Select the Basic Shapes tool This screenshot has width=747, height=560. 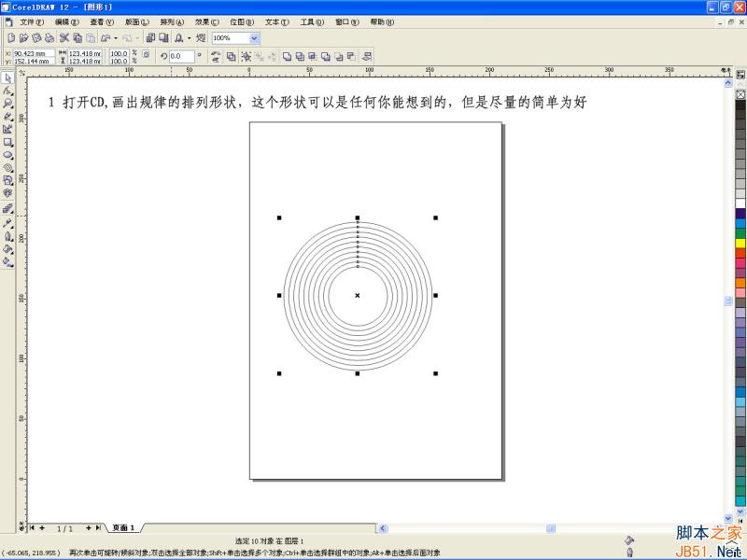point(7,180)
